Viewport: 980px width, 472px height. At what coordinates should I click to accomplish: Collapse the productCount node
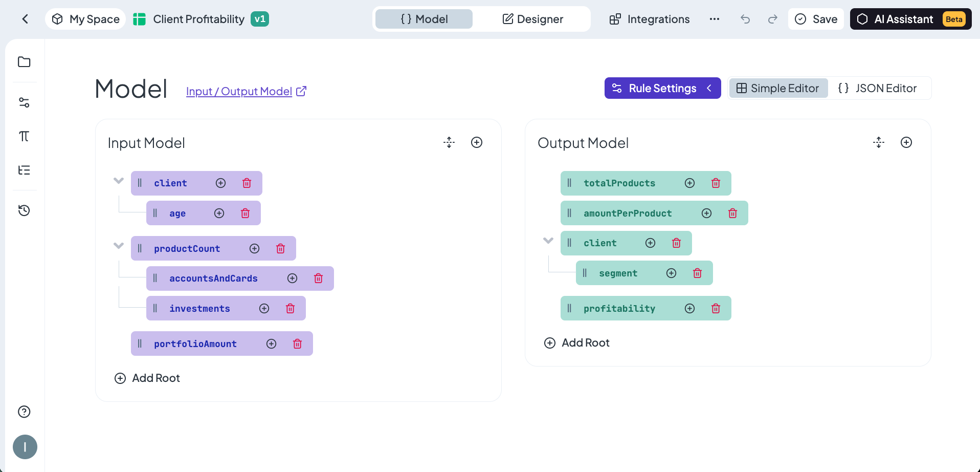119,246
